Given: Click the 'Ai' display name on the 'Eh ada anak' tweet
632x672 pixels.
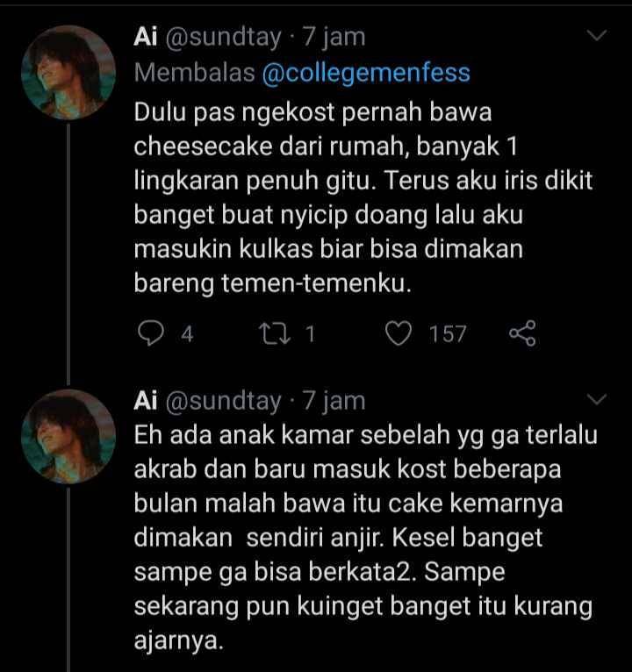Looking at the screenshot, I should tap(145, 400).
